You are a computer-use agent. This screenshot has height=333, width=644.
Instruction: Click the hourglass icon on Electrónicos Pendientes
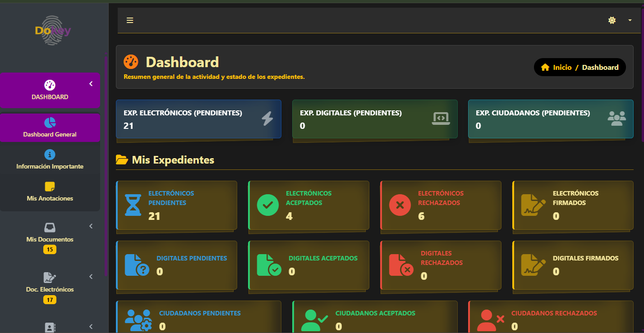[133, 205]
